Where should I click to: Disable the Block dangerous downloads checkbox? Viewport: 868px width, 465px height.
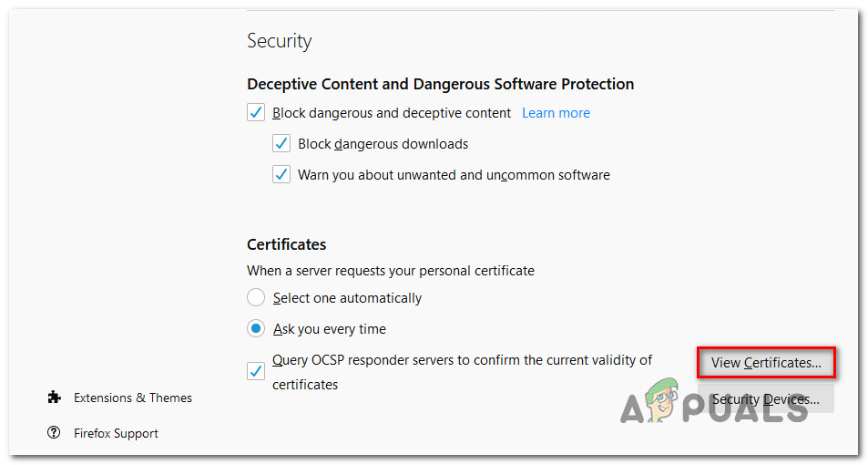(x=281, y=144)
